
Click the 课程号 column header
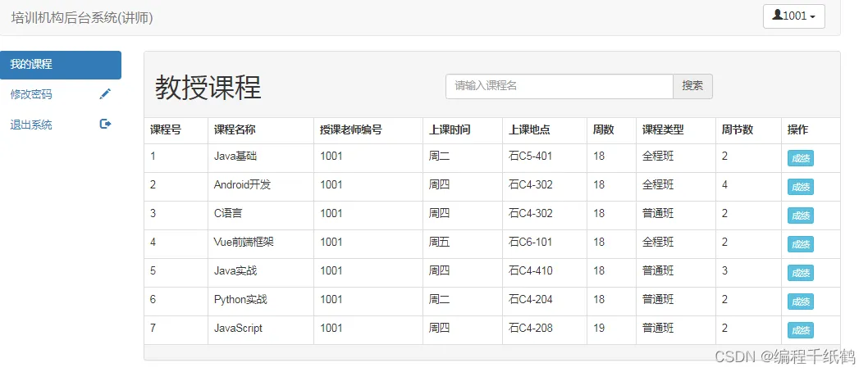[x=166, y=130]
